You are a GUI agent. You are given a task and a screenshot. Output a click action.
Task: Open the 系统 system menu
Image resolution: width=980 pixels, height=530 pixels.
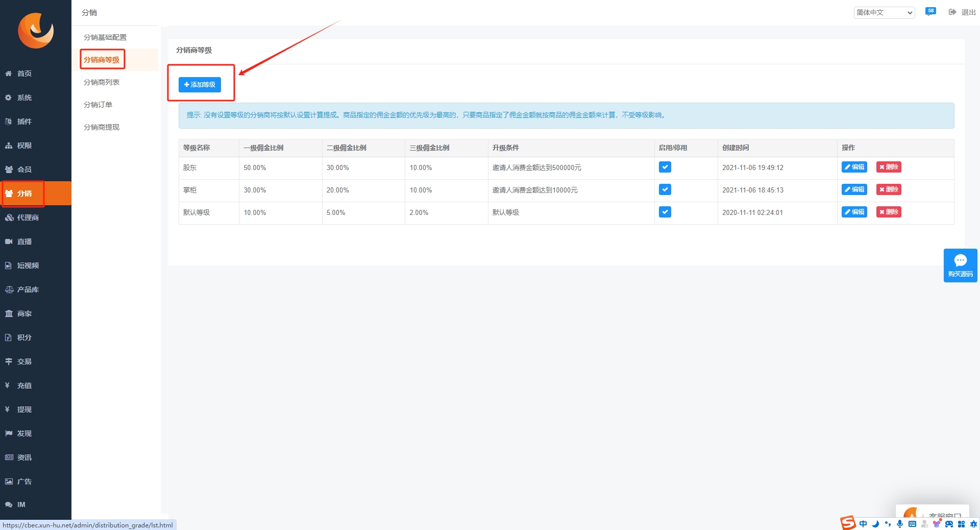tap(36, 98)
